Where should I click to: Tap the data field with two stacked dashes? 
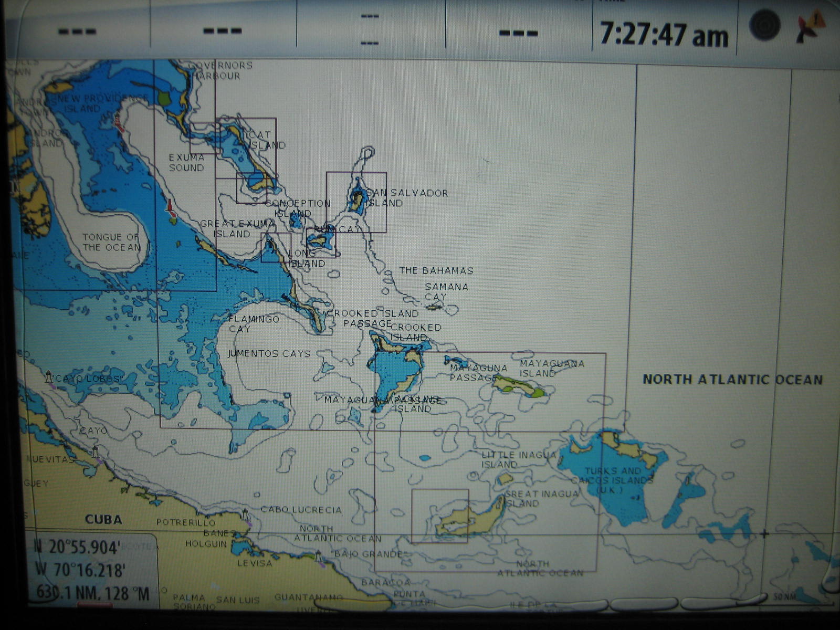(370, 30)
